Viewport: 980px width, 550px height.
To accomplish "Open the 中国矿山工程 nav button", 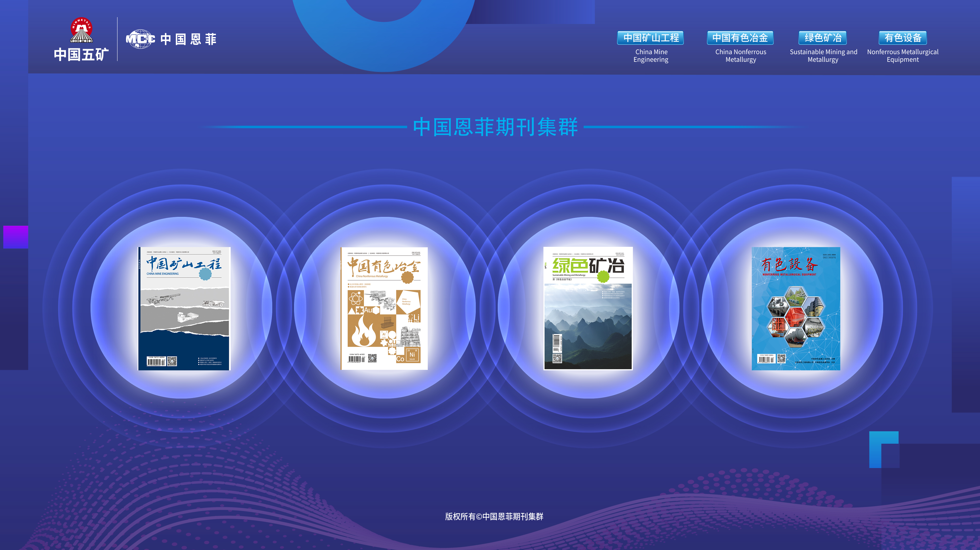I will [x=651, y=38].
